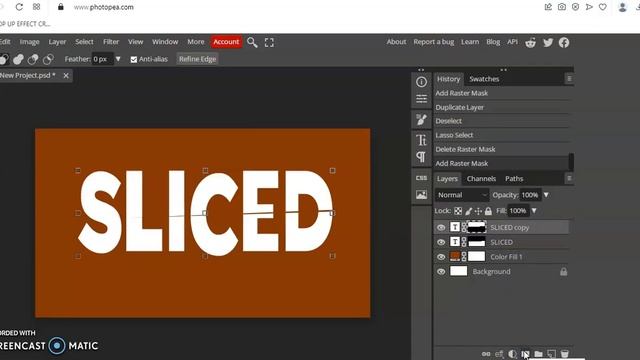Click the add raster mask icon
The width and height of the screenshot is (640, 360).
point(525,354)
